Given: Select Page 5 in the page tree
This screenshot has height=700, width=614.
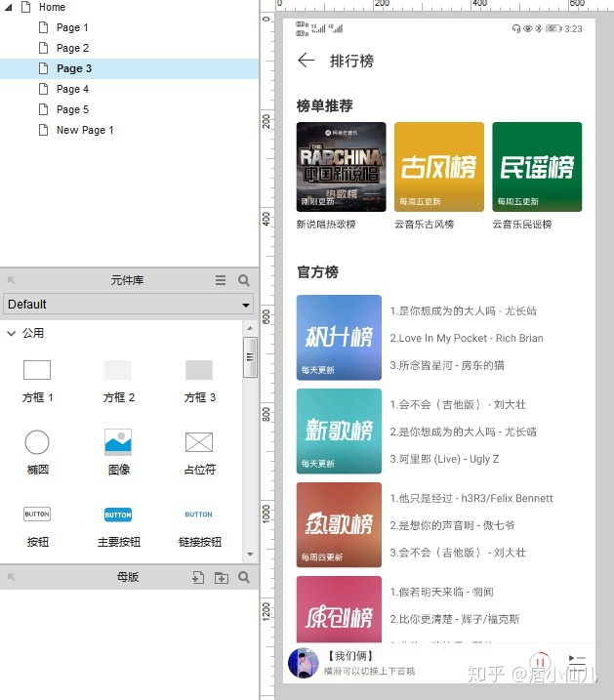Looking at the screenshot, I should (x=72, y=109).
